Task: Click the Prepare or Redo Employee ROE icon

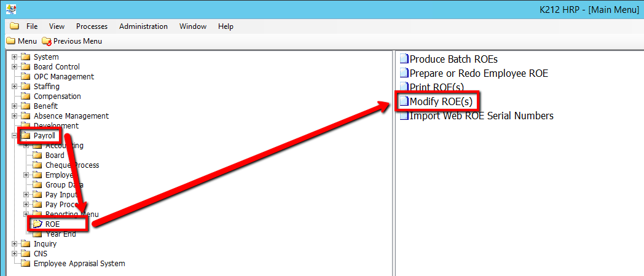Action: (x=404, y=74)
